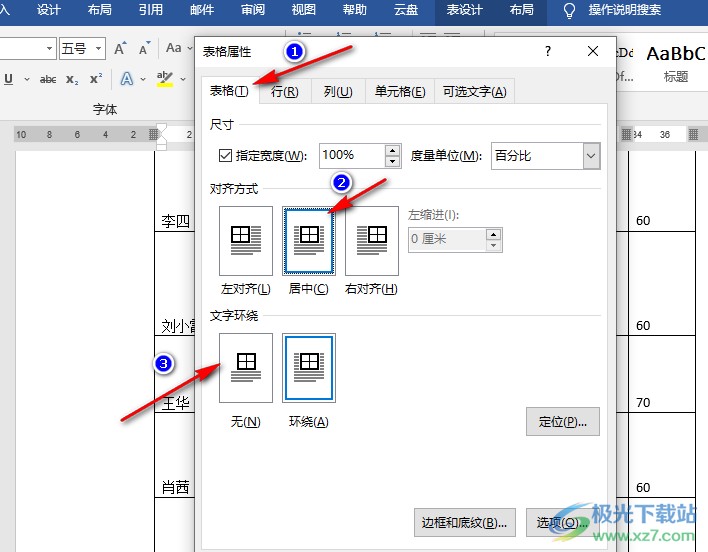Open the View ribbon tab
The height and width of the screenshot is (552, 708).
[x=303, y=10]
